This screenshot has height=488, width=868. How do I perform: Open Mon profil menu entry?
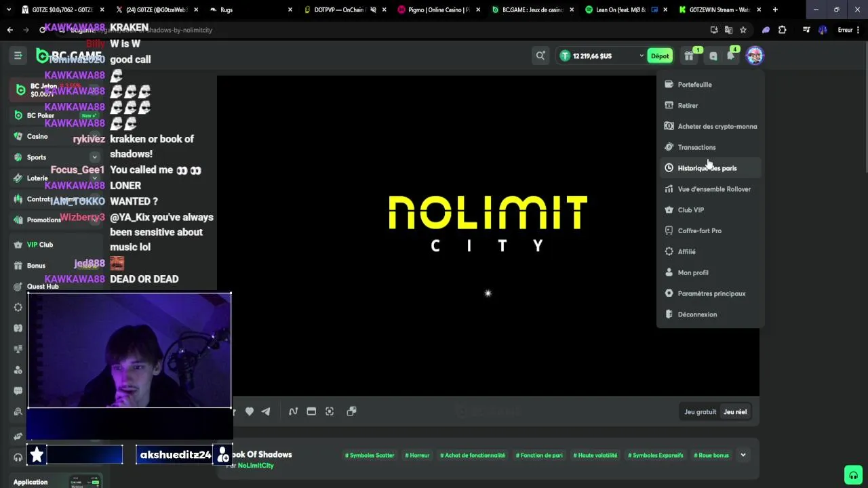pos(710,272)
